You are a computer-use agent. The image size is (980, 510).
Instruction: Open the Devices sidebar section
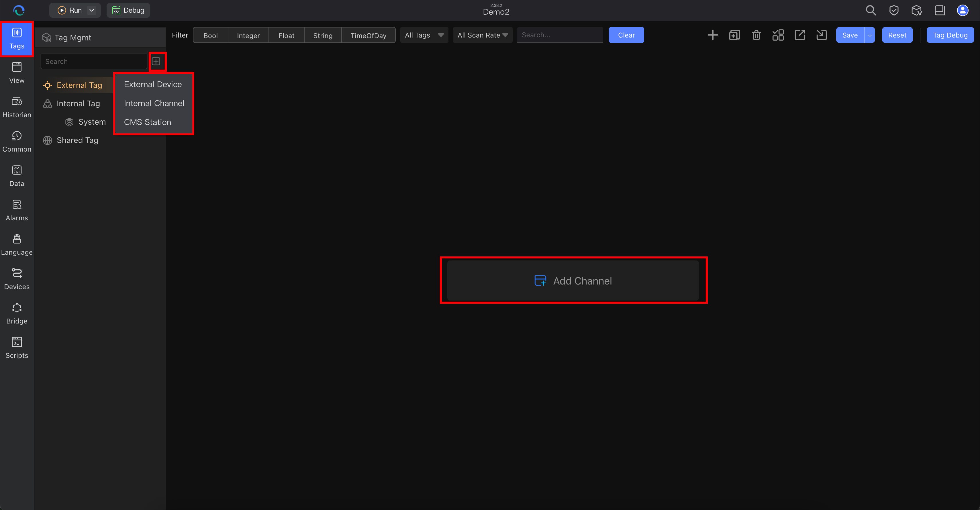(x=17, y=279)
